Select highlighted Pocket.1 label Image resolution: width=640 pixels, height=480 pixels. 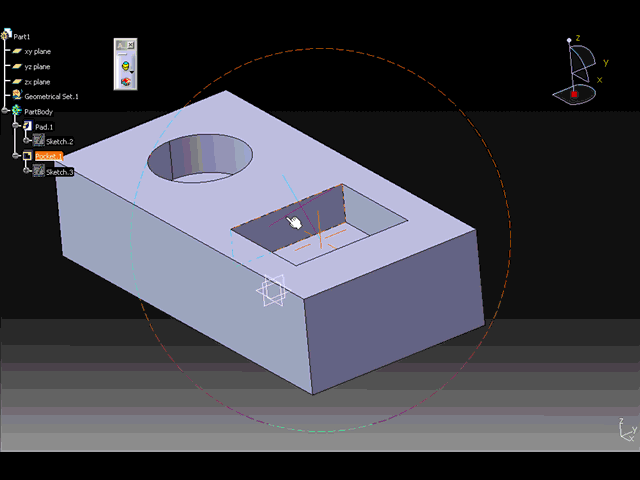[49, 156]
